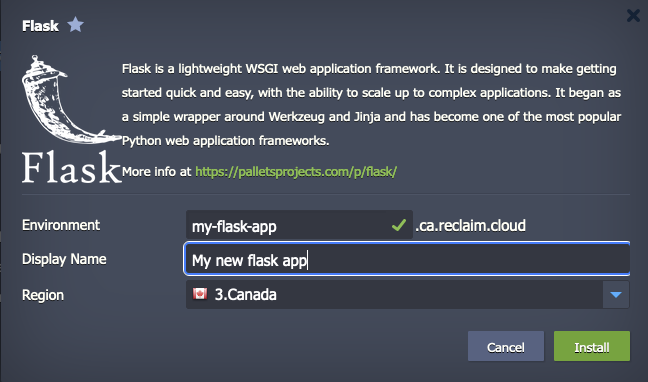Click the "More info at" text

pos(157,172)
